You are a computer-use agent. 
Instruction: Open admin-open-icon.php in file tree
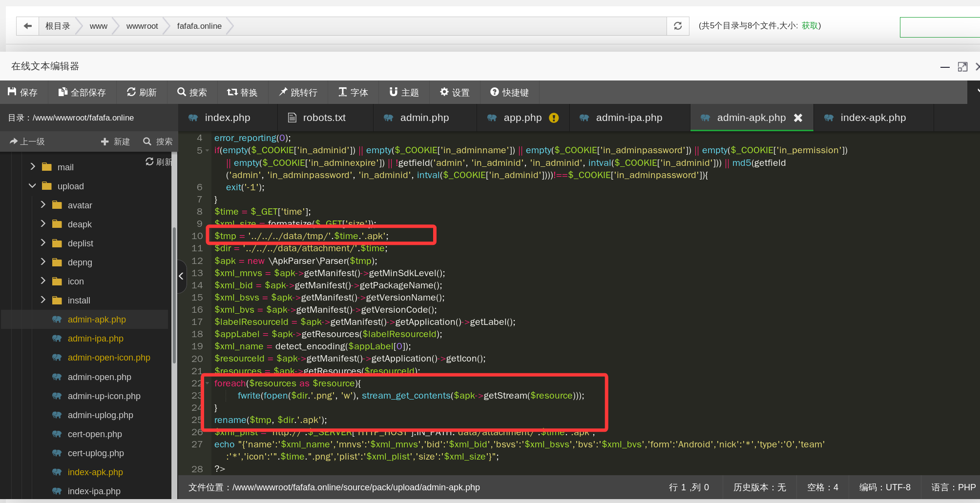coord(109,358)
